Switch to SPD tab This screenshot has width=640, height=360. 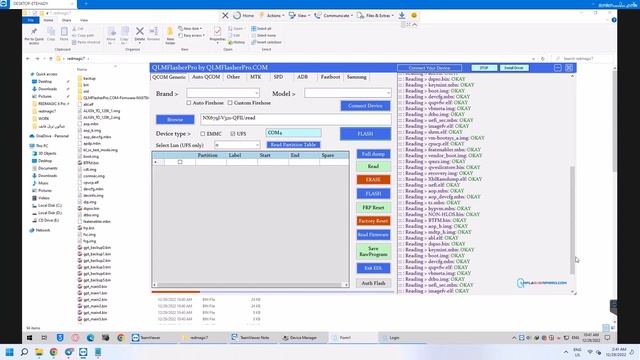(278, 77)
